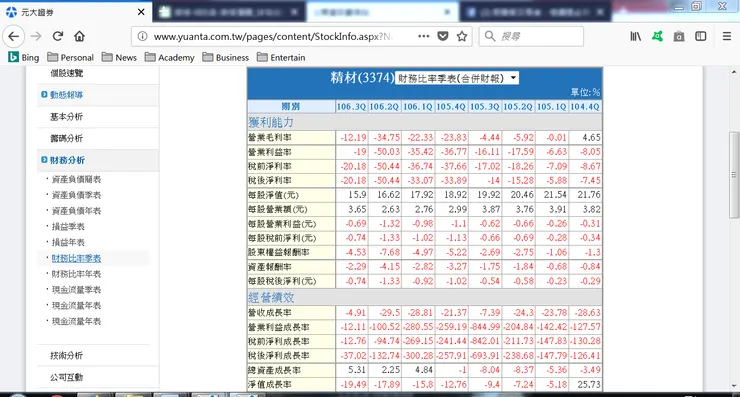
Task: Open 財務比率季表 link in sidebar
Action: pyautogui.click(x=76, y=258)
